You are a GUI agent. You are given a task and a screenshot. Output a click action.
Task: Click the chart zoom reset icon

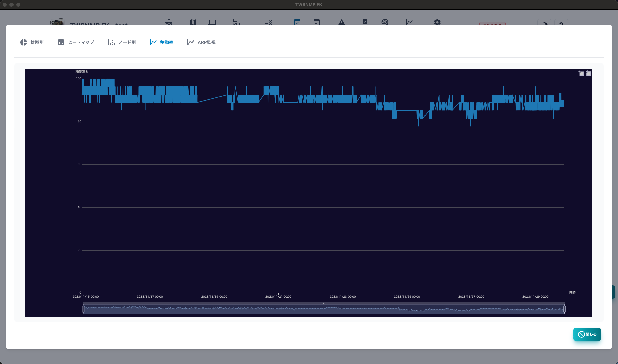pyautogui.click(x=588, y=73)
